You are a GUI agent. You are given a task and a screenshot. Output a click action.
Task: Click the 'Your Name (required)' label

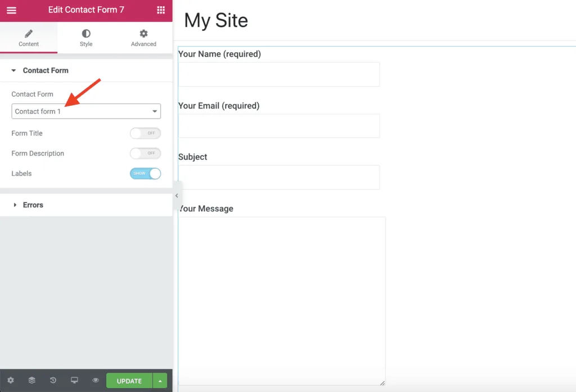coord(220,54)
